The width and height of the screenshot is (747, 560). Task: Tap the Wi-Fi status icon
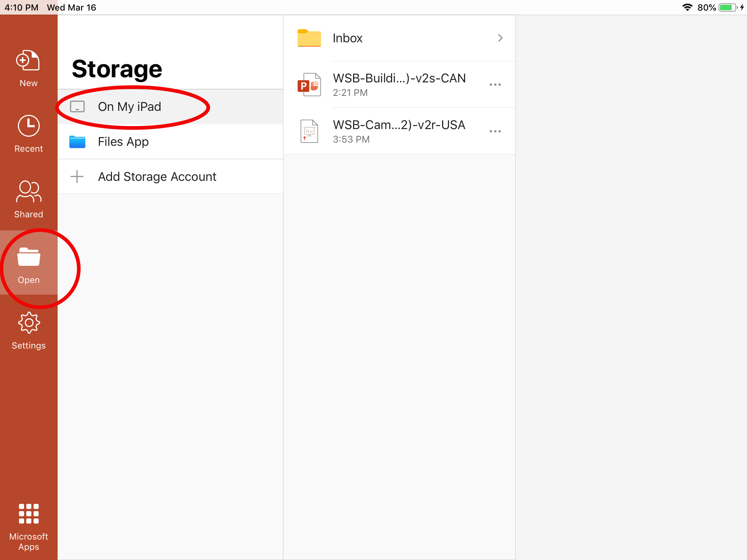(x=687, y=8)
